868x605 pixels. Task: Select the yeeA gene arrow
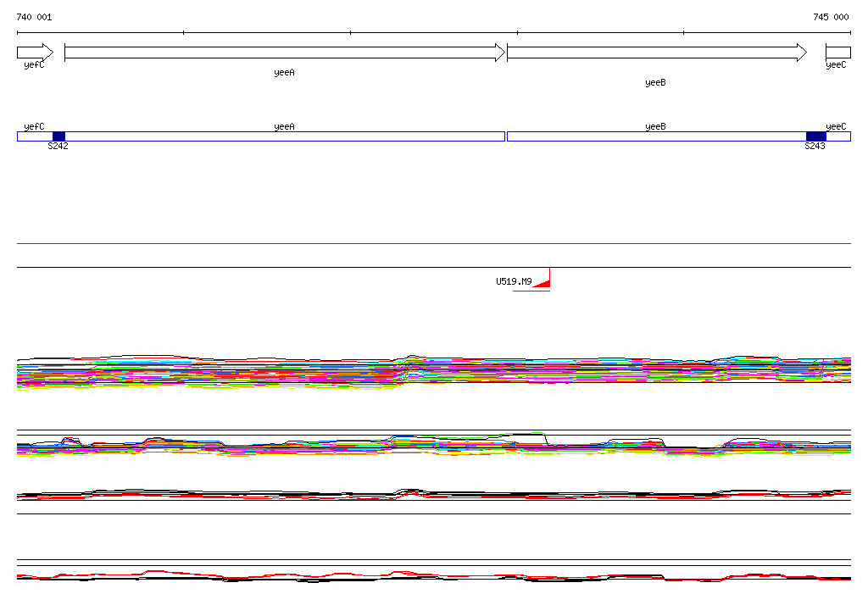click(x=285, y=53)
